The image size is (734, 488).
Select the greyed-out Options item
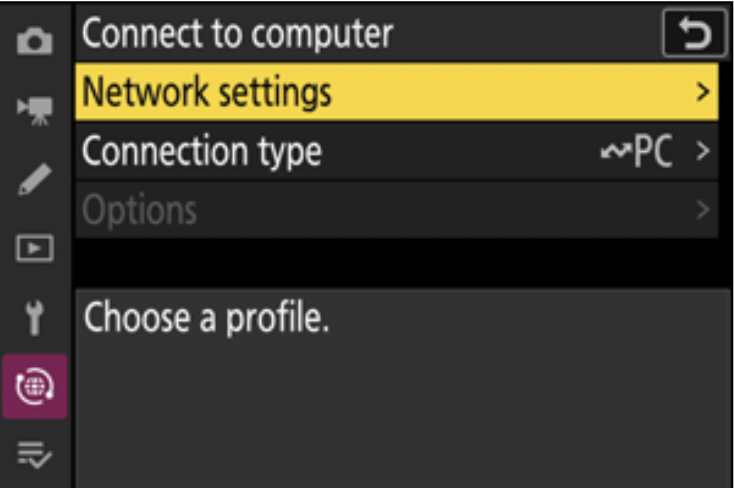[397, 210]
